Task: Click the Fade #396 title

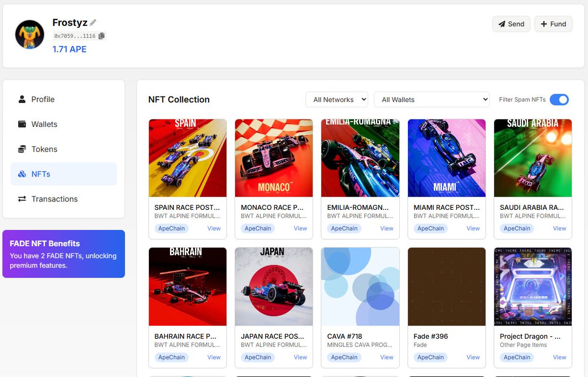Action: [x=431, y=336]
